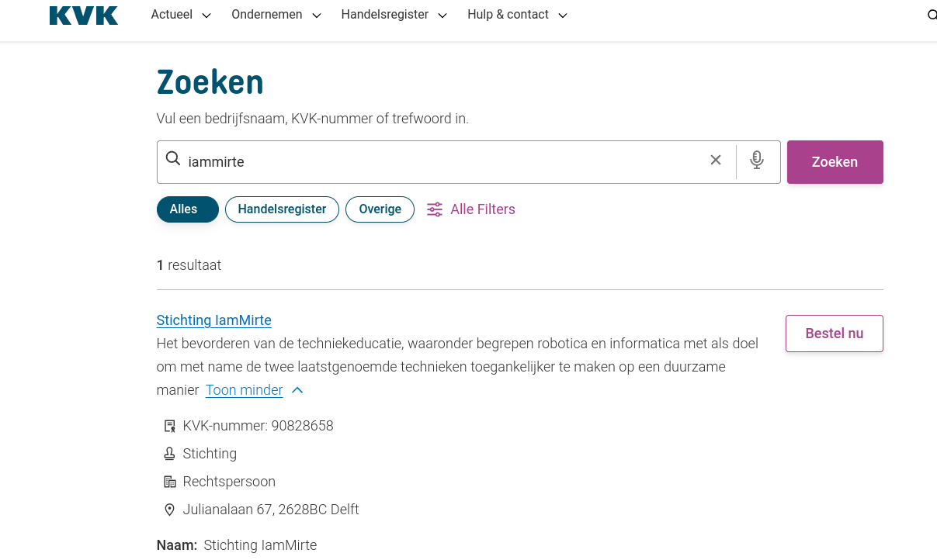Screen dimensions: 937x560
Task: Clear the search field with X icon
Action: [x=716, y=161]
